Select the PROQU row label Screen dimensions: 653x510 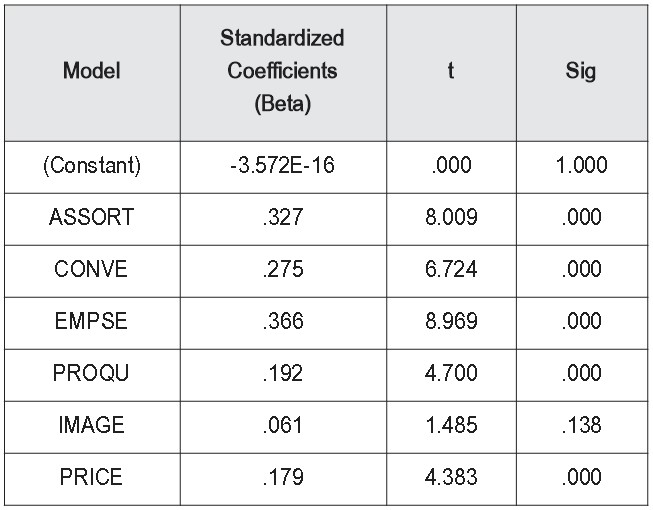91,373
